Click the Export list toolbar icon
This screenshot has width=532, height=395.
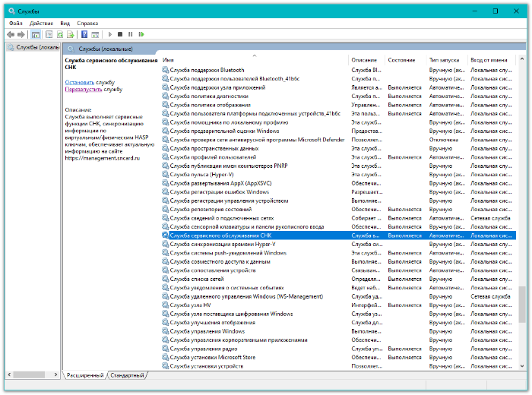[71, 34]
